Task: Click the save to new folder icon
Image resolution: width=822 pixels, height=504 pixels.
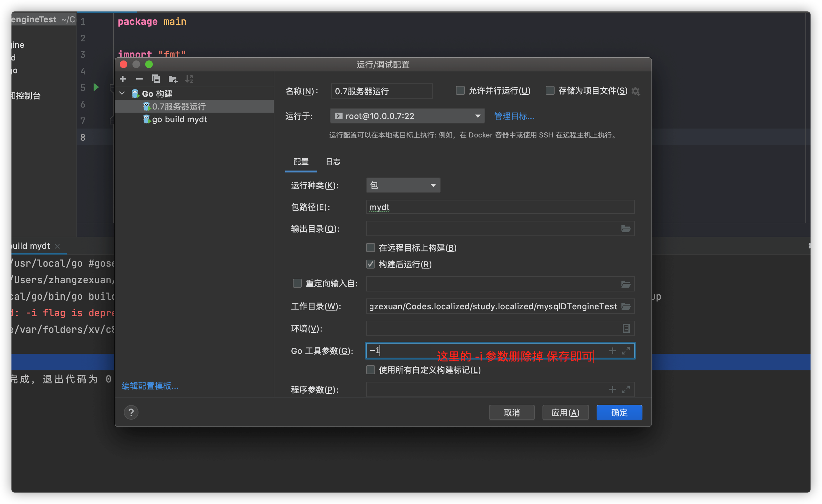Action: click(x=173, y=79)
